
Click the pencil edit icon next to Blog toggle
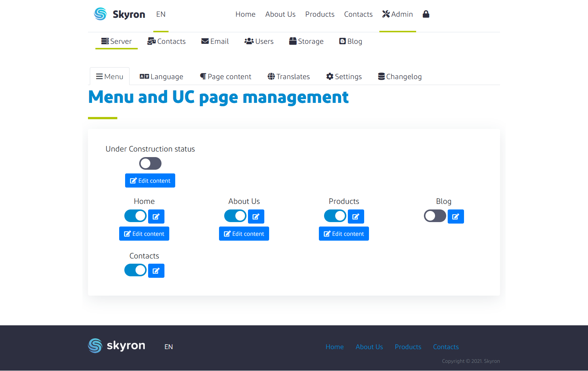456,217
